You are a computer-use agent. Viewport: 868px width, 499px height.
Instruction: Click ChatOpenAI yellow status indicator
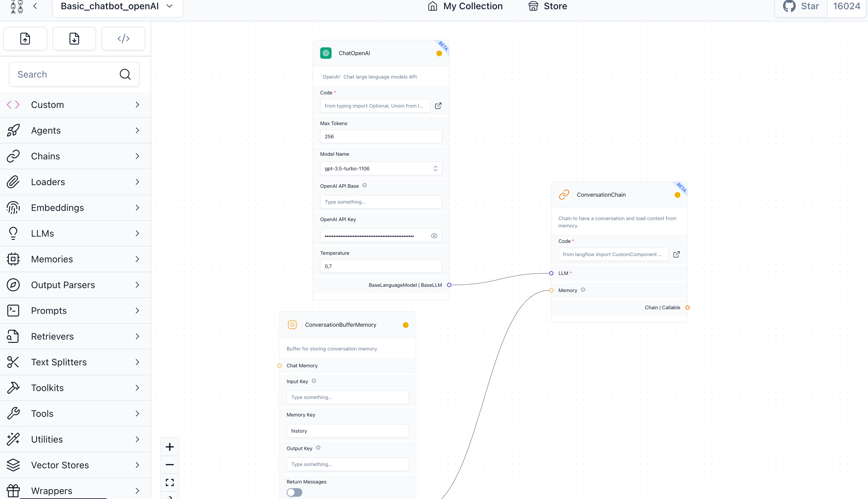click(x=439, y=53)
